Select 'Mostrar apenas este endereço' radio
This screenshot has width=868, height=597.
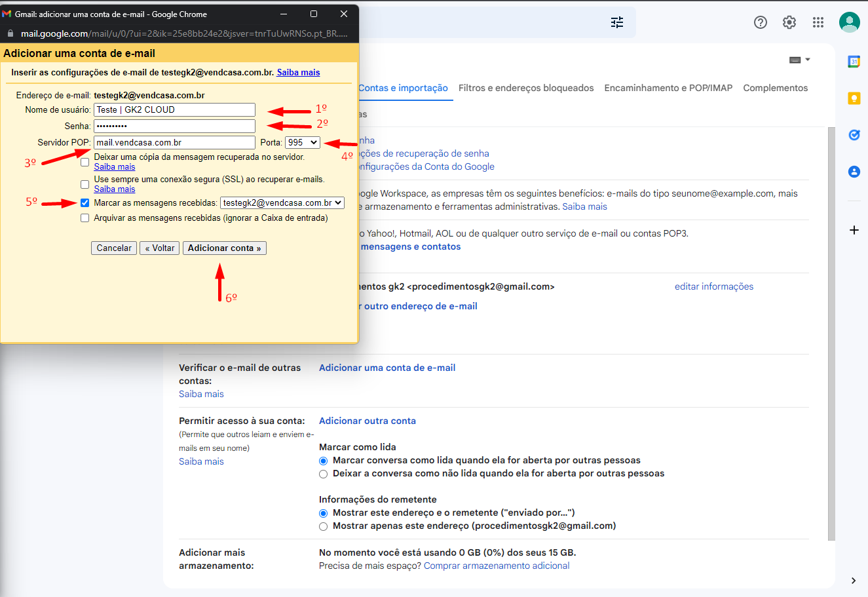tap(323, 526)
